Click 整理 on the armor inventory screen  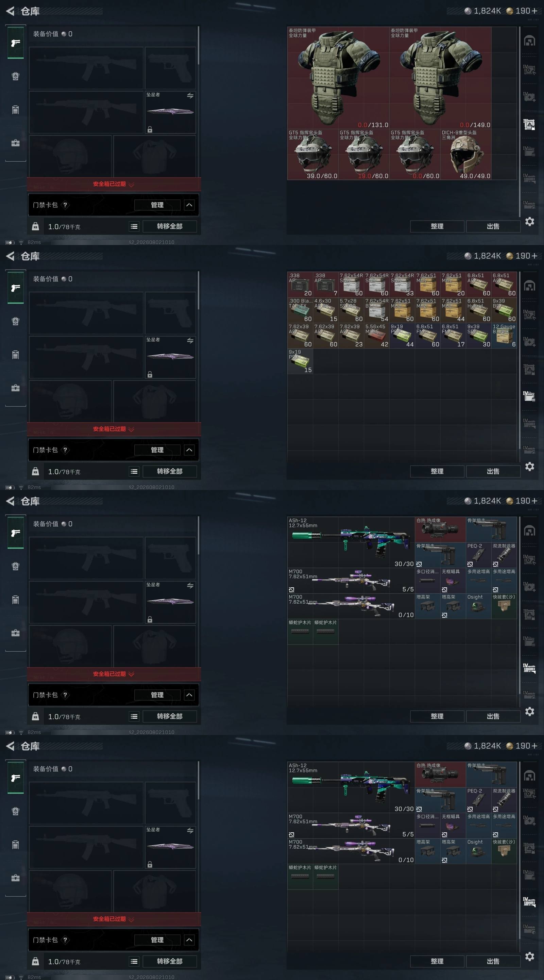coord(437,226)
